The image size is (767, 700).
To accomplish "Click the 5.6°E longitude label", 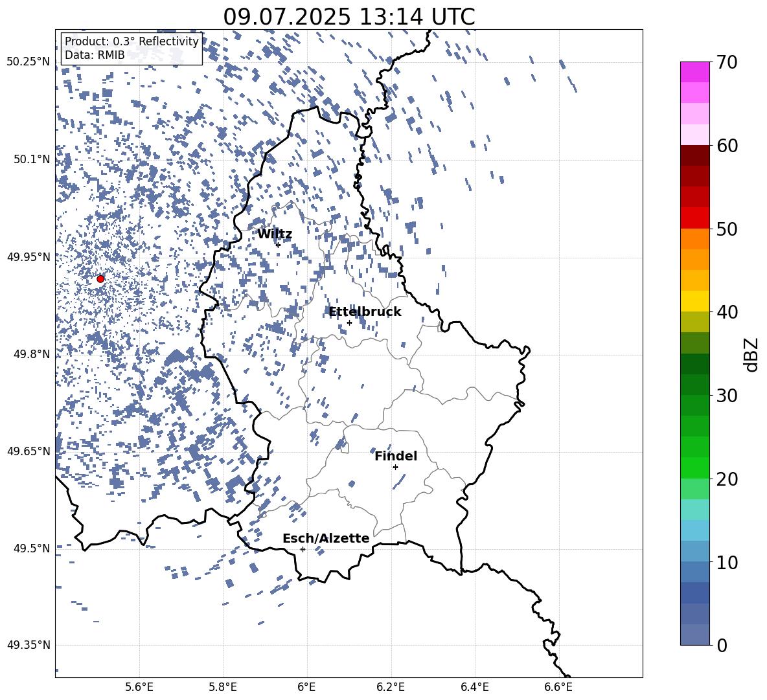I will (x=139, y=687).
